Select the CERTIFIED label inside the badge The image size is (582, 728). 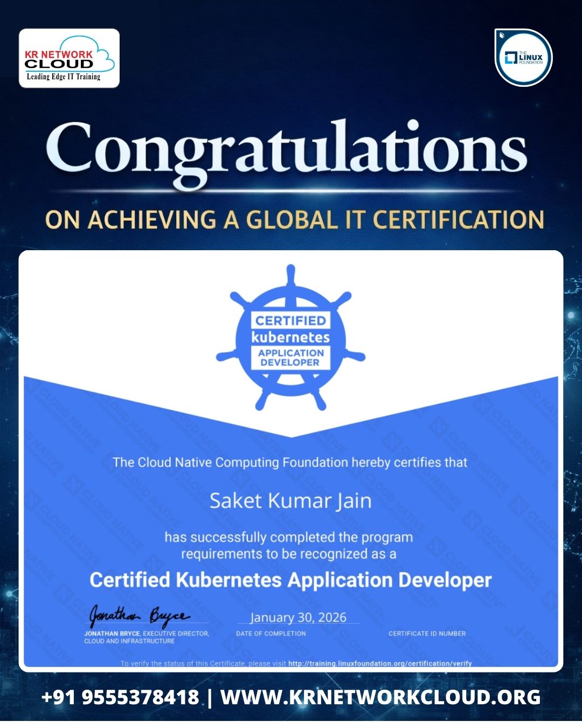[x=290, y=320]
